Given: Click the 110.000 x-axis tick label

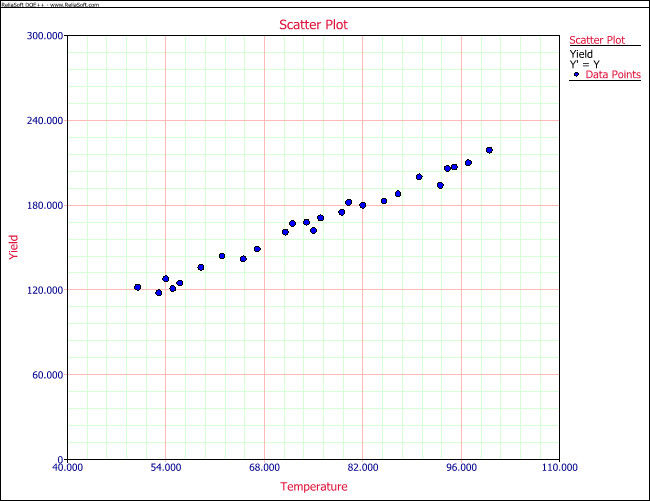Looking at the screenshot, I should (x=559, y=467).
